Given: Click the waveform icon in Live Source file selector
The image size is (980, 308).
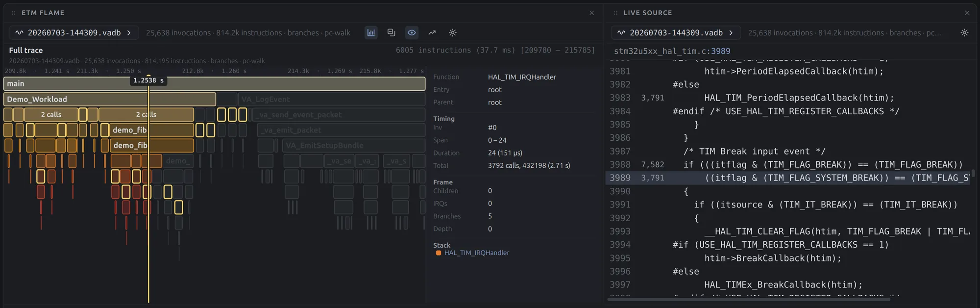Looking at the screenshot, I should (621, 33).
